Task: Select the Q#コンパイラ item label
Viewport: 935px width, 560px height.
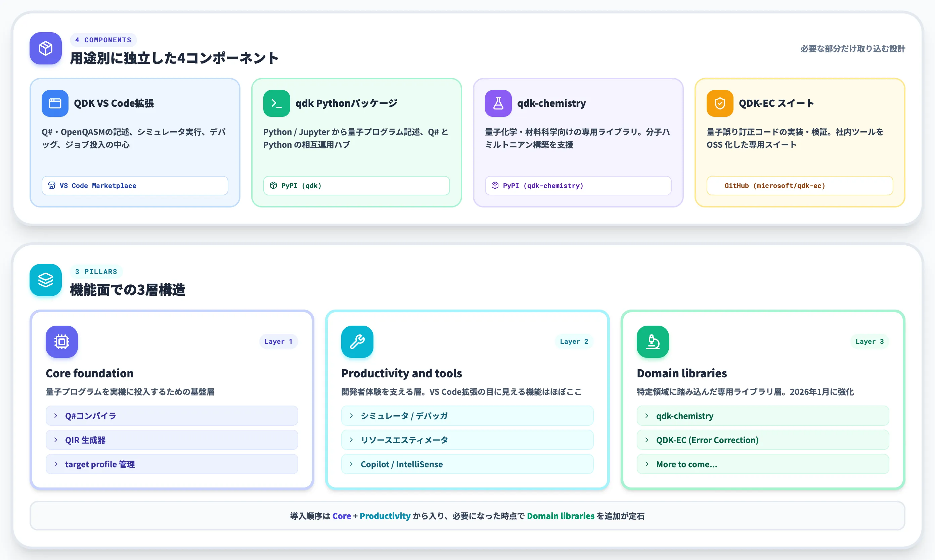Action: (91, 416)
